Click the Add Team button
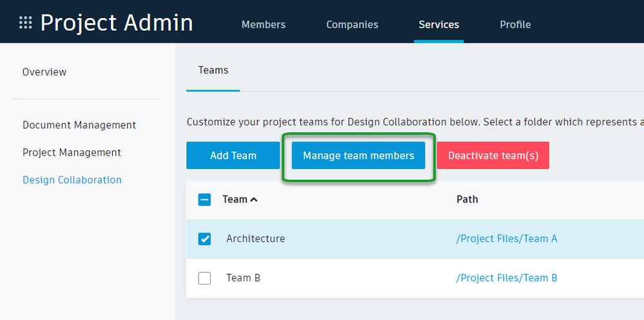 [x=233, y=155]
